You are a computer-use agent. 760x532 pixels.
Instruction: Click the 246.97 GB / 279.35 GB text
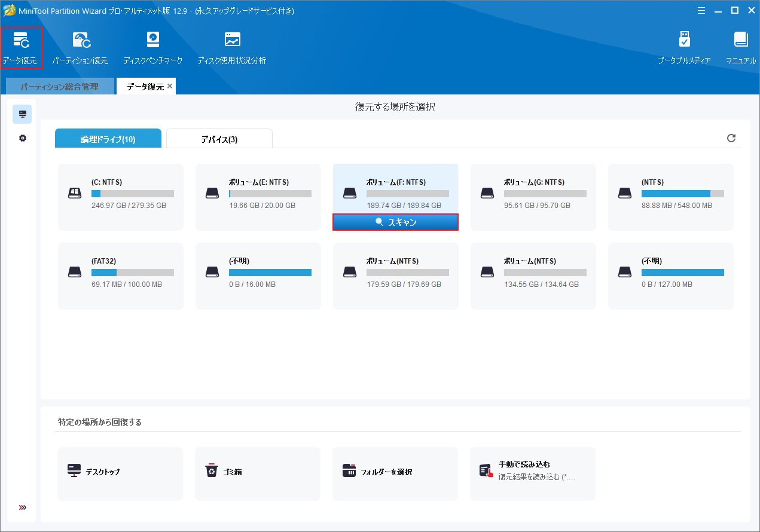click(x=129, y=206)
